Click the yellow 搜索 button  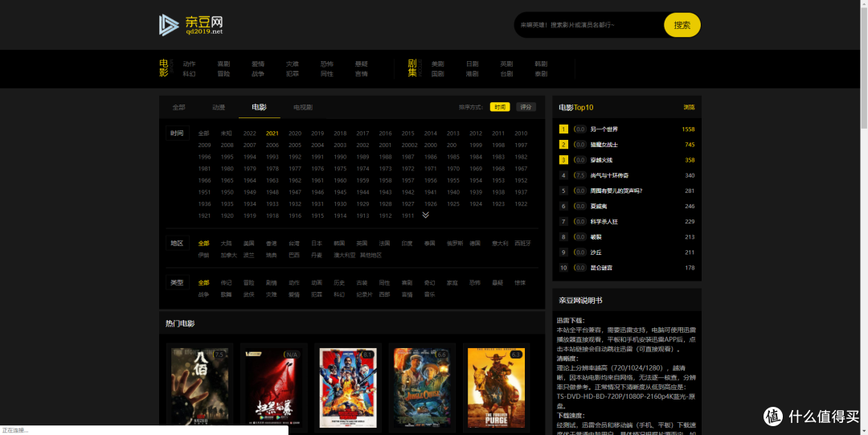[x=682, y=25]
